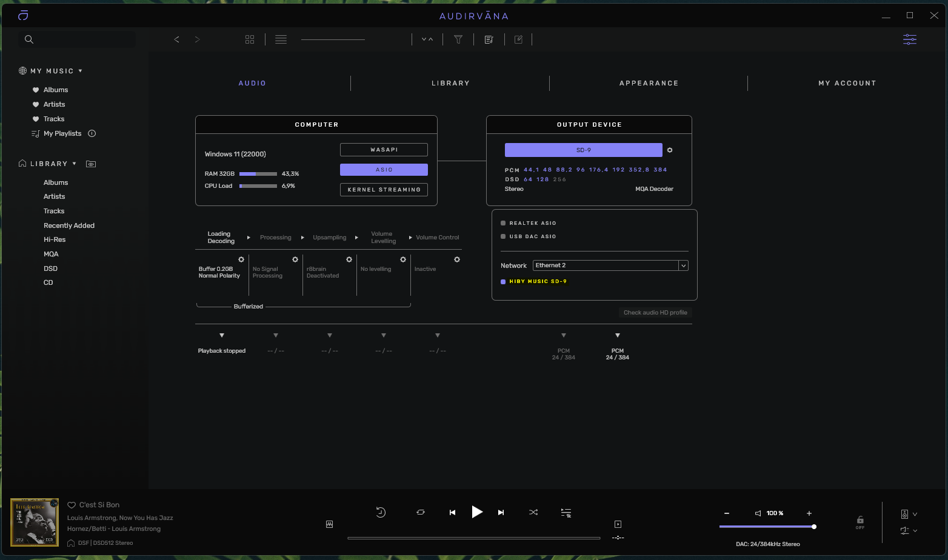Open the library folder monitor icon
Screen dimensions: 948x560
click(x=91, y=164)
